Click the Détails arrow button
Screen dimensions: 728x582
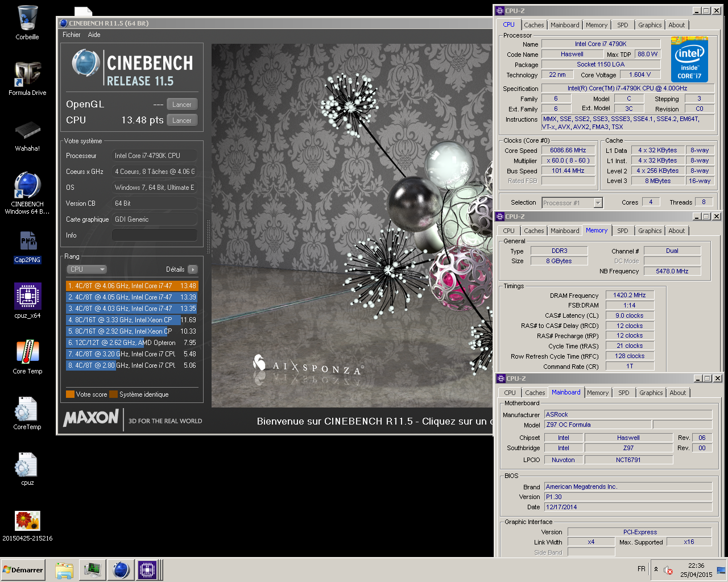(192, 269)
